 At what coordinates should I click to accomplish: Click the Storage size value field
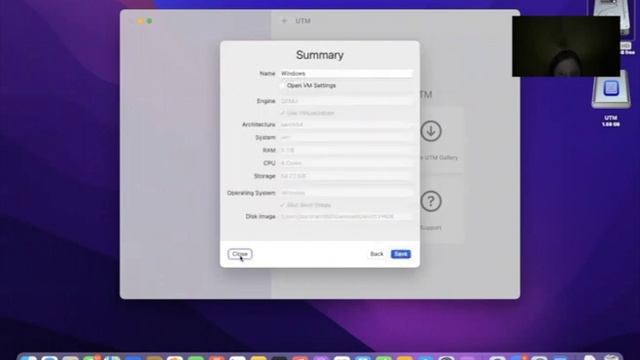[x=346, y=176]
